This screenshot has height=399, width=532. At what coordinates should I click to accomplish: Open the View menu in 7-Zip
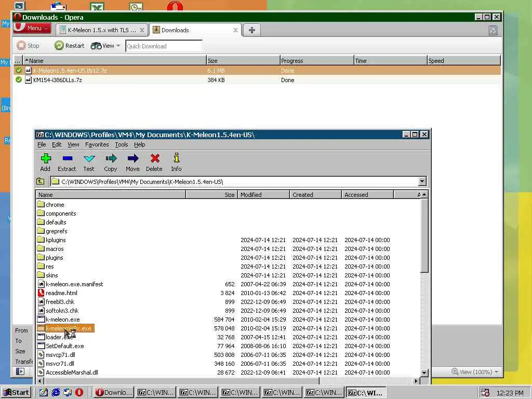point(73,144)
